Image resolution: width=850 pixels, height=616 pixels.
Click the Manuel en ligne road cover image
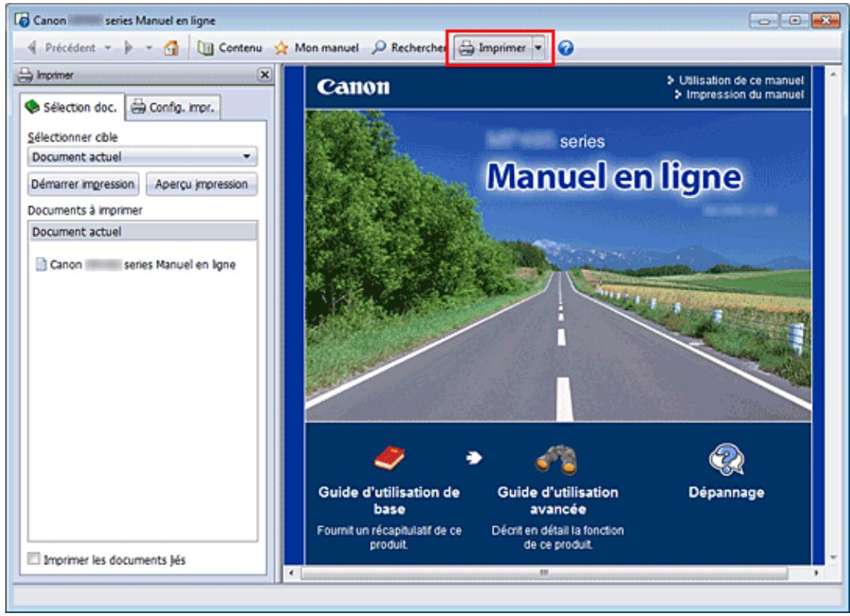click(559, 266)
